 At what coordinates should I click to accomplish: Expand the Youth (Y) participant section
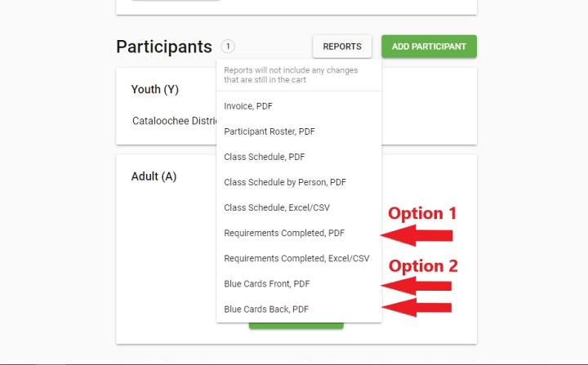[154, 89]
